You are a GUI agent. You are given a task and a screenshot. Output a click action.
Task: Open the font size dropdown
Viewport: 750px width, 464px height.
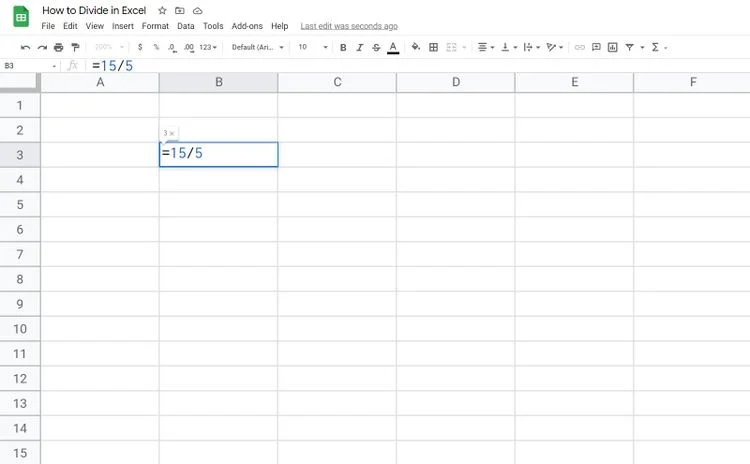pyautogui.click(x=313, y=47)
